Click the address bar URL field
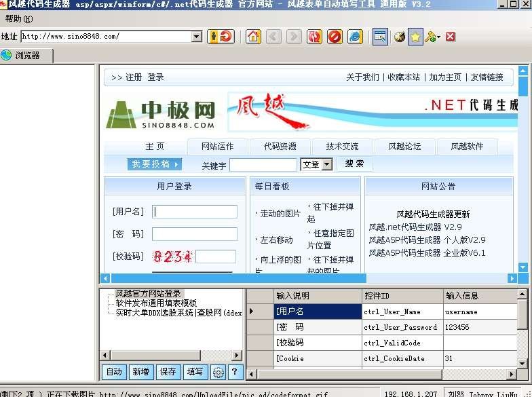The height and width of the screenshot is (397, 532). point(106,37)
